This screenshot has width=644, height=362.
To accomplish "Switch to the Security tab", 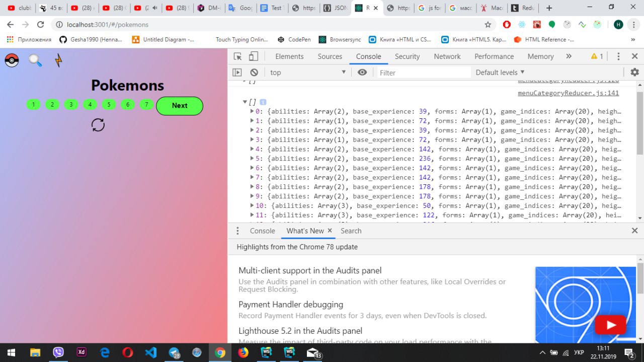I will [x=407, y=56].
